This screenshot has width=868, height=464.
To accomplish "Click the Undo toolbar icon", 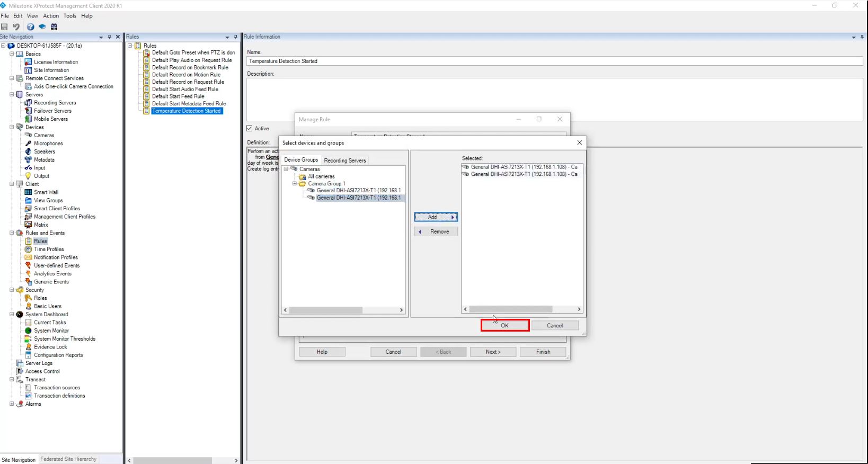I will [x=16, y=26].
